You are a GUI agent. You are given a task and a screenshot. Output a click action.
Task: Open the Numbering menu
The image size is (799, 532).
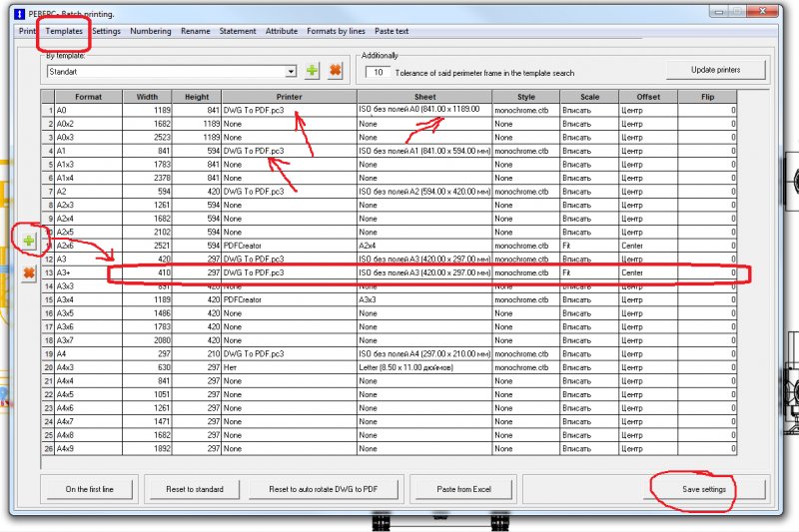(151, 31)
